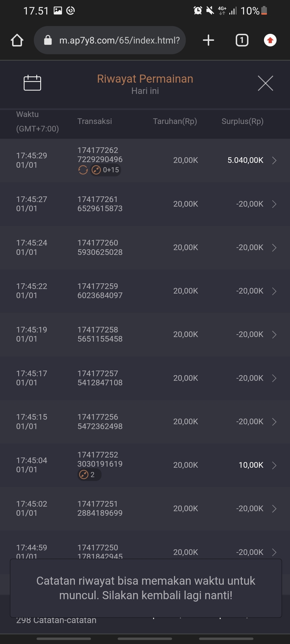Open the calendar date filter icon
Image resolution: width=290 pixels, height=644 pixels.
(x=32, y=83)
